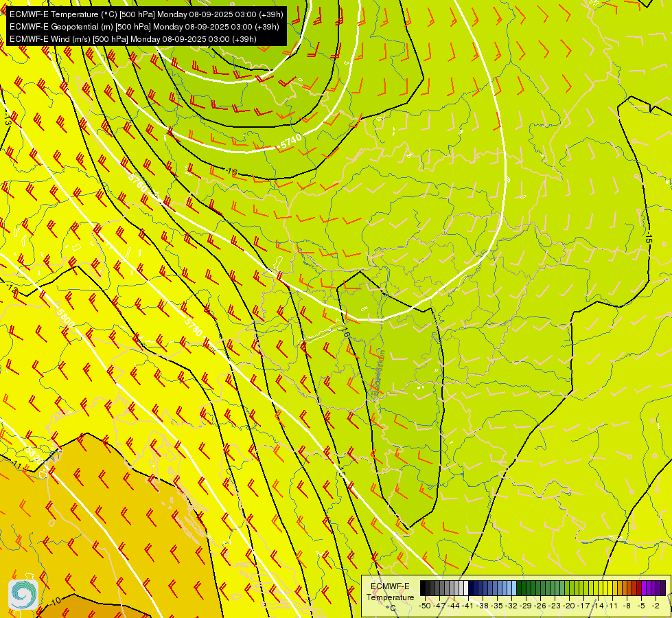Click the -5 tick label in the legend
The height and width of the screenshot is (618, 672).
[x=642, y=606]
